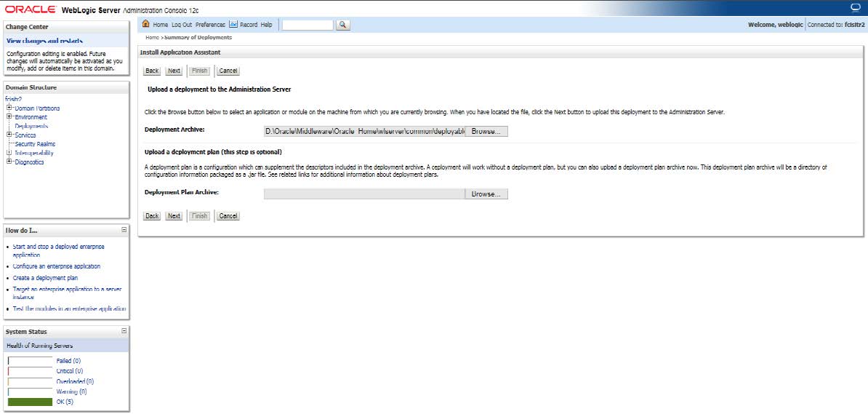Click Failed (0) server status
The width and height of the screenshot is (868, 414).
point(68,361)
